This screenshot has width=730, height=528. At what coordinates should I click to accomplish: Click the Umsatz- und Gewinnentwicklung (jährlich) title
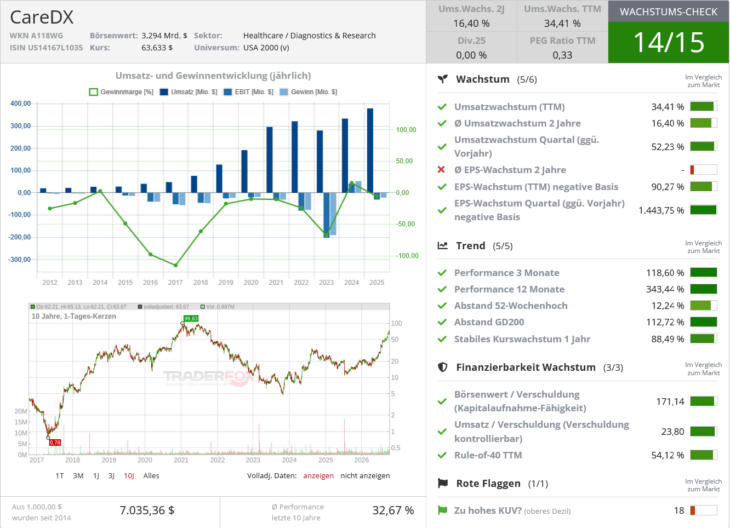[213, 75]
